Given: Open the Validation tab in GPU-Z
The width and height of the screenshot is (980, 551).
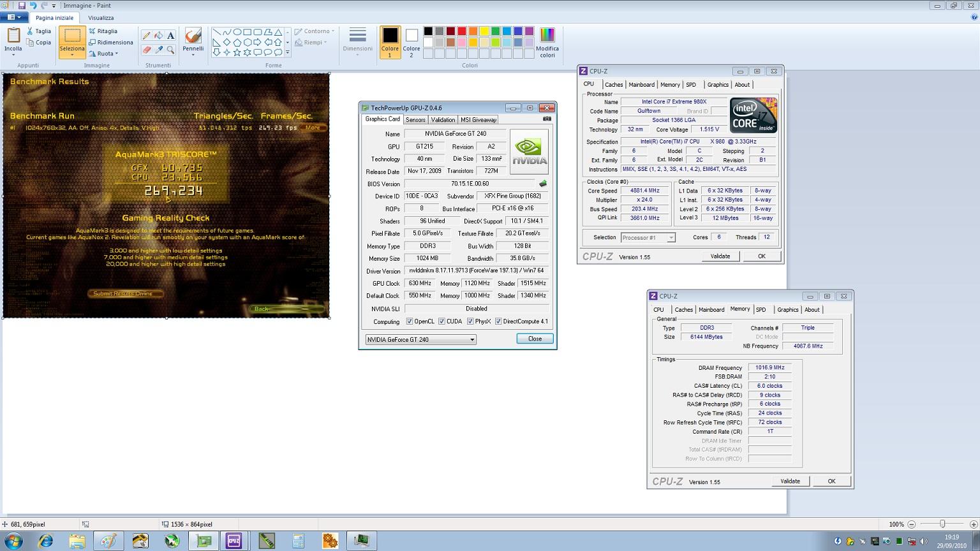Looking at the screenshot, I should (x=443, y=120).
